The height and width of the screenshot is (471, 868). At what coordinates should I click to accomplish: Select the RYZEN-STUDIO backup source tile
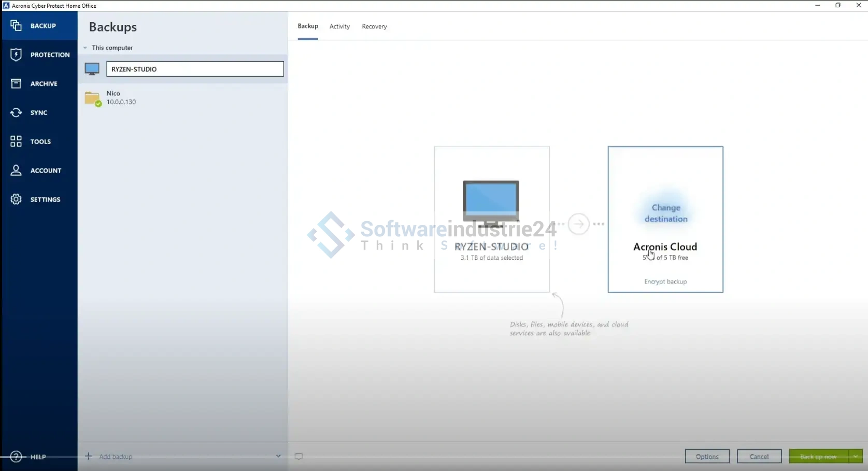491,219
